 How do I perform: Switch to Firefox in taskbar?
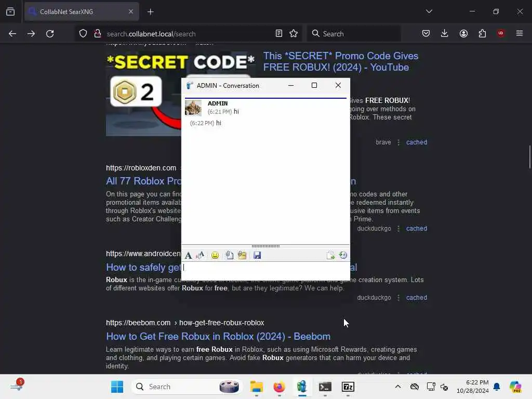point(279,387)
